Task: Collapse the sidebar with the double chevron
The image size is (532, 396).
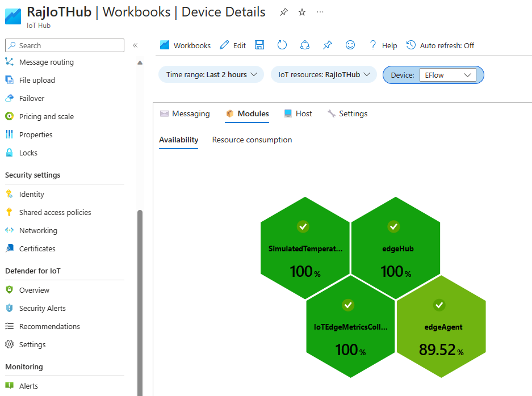Action: [134, 45]
